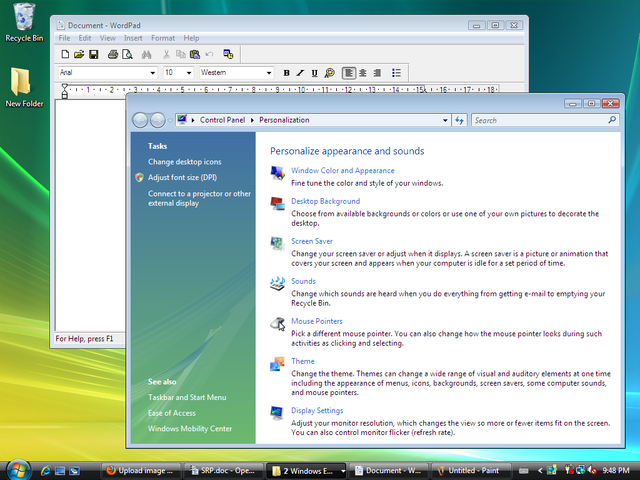The image size is (640, 480).
Task: Switch to Untitled - Paint taskbar button
Action: click(469, 471)
